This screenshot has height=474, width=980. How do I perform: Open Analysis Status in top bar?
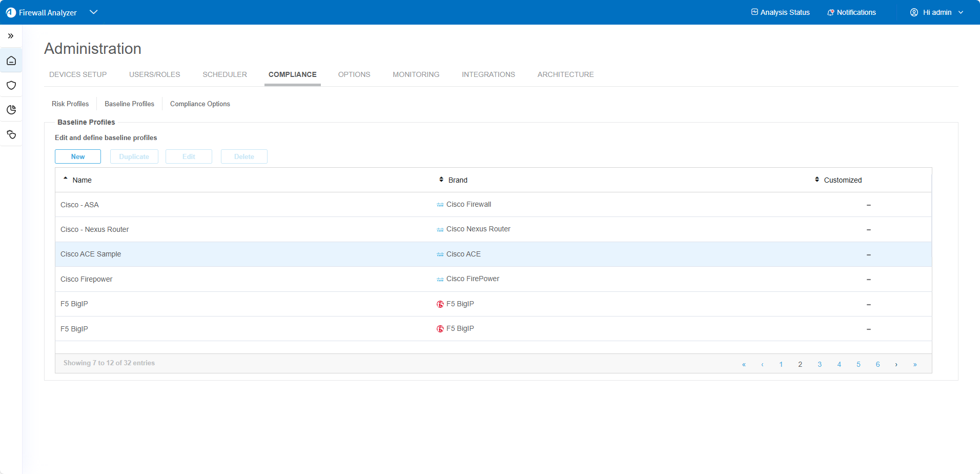(780, 12)
